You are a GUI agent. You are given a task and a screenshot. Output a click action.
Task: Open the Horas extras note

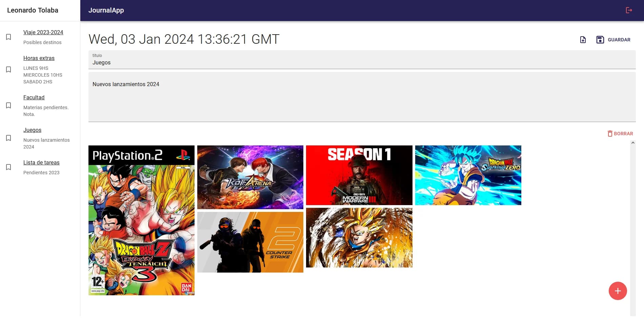pyautogui.click(x=39, y=58)
